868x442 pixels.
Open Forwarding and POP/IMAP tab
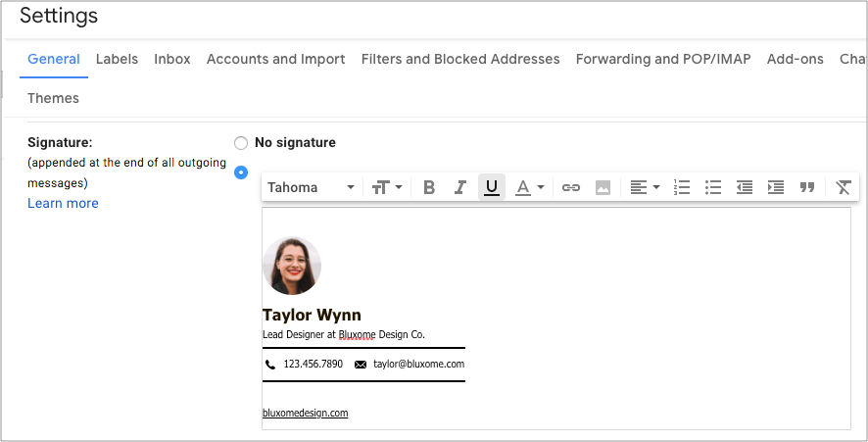(663, 59)
